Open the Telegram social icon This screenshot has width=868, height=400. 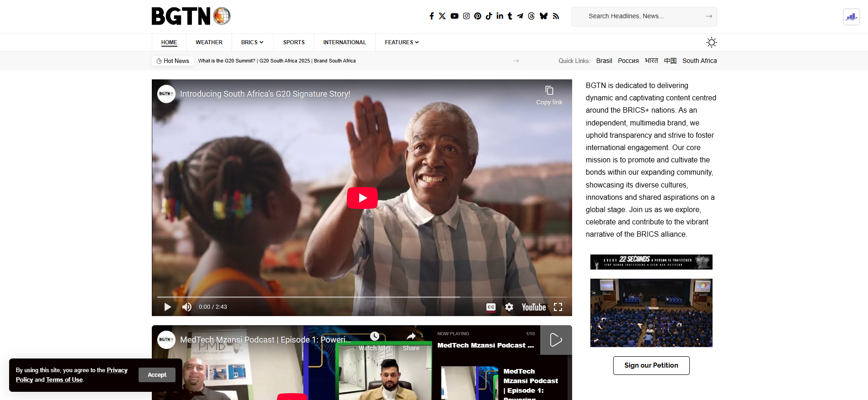point(520,16)
